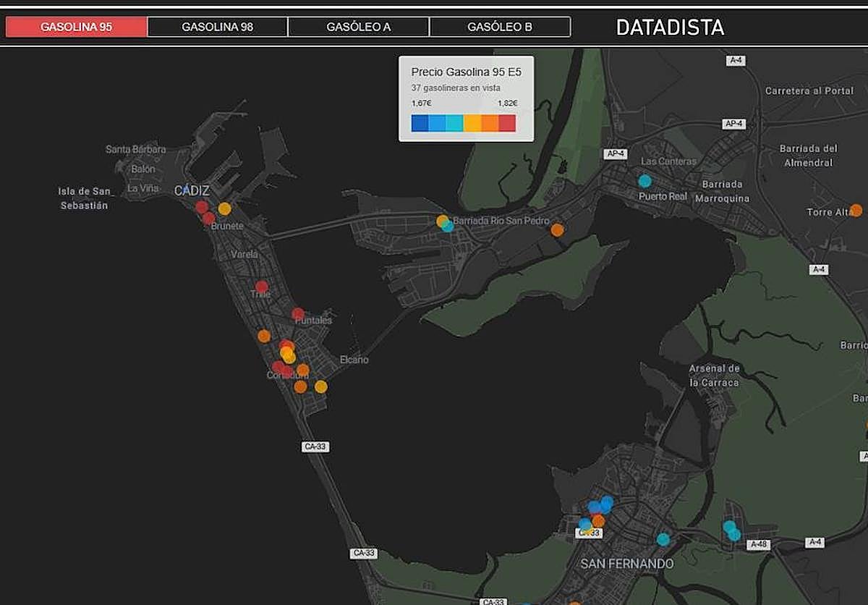Click the teal station marker at Puerto Real
Viewport: 868px width, 605px height.
644,181
